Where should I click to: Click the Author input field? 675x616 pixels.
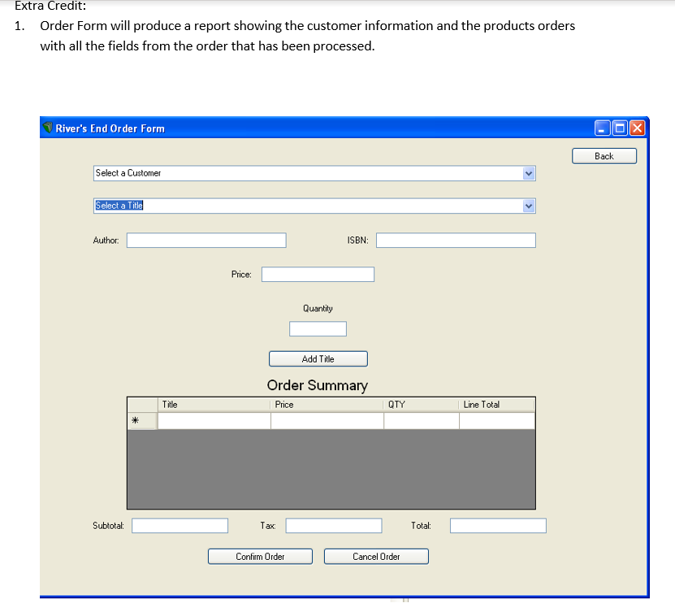[x=206, y=240]
